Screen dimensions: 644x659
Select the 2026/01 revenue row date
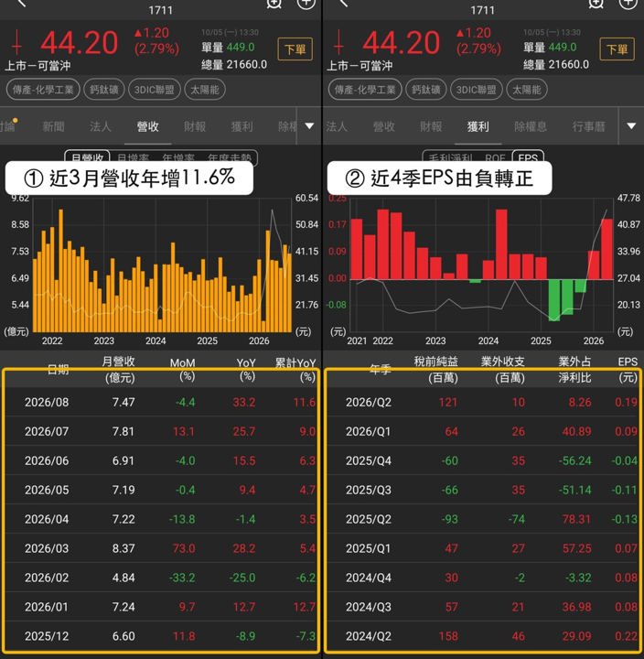pos(47,608)
